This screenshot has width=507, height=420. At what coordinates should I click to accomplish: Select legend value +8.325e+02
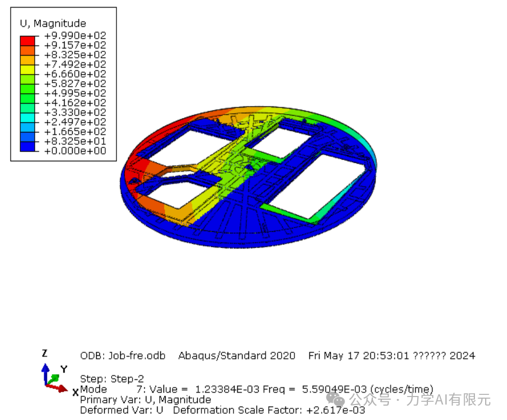(x=75, y=54)
